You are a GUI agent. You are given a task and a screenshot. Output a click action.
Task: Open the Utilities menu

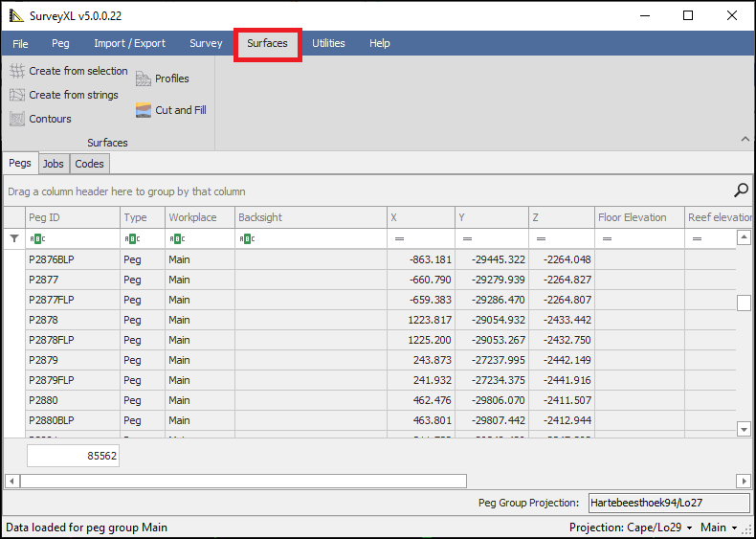coord(328,43)
